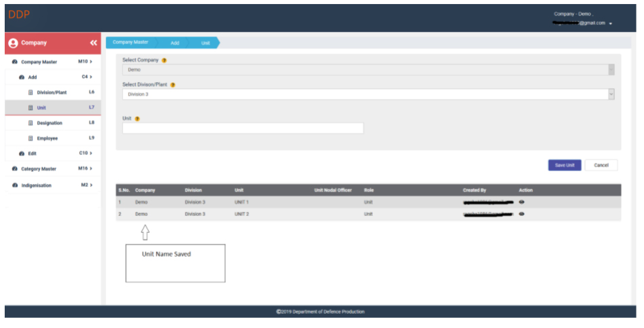
Task: Click the Company user icon in sidebar header
Action: [x=13, y=43]
